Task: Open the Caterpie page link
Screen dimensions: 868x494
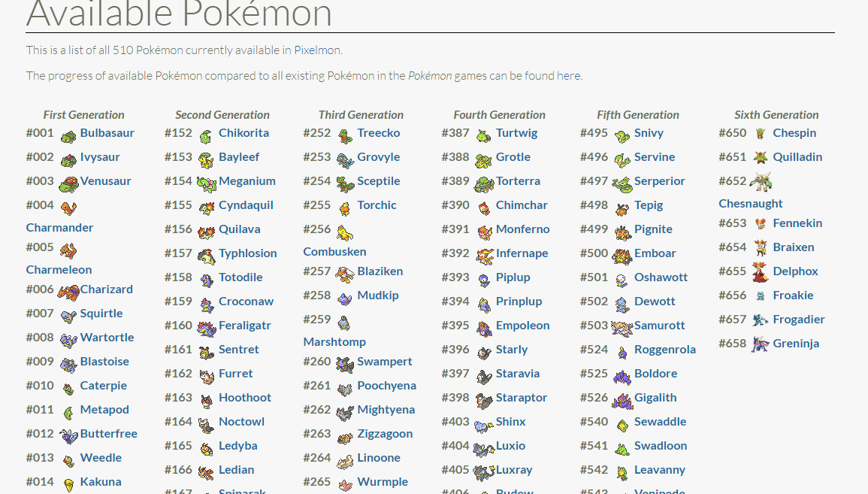Action: click(104, 386)
